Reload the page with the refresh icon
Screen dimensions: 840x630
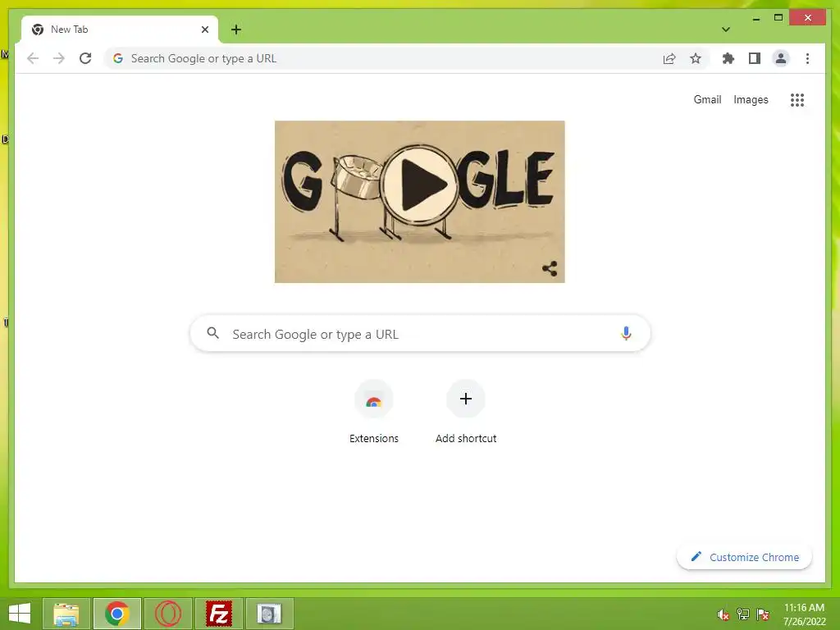(x=85, y=58)
